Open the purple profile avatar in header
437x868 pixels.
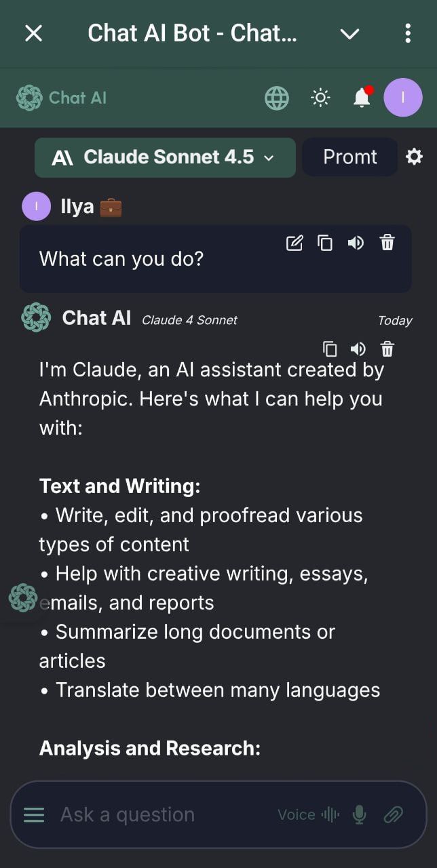(403, 98)
